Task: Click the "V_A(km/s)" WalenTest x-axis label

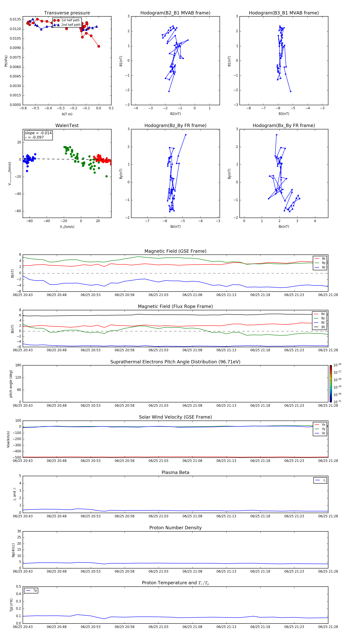Action: tap(67, 227)
